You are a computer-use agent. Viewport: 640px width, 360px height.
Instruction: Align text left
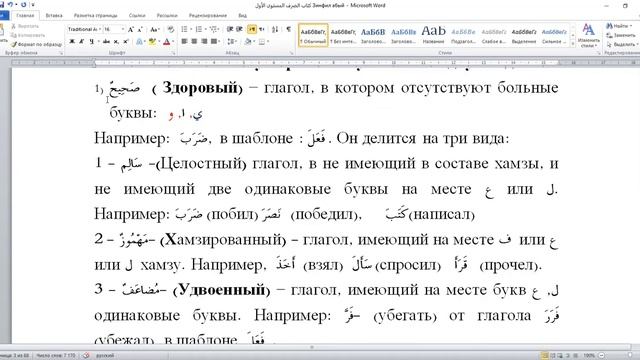pyautogui.click(x=184, y=41)
